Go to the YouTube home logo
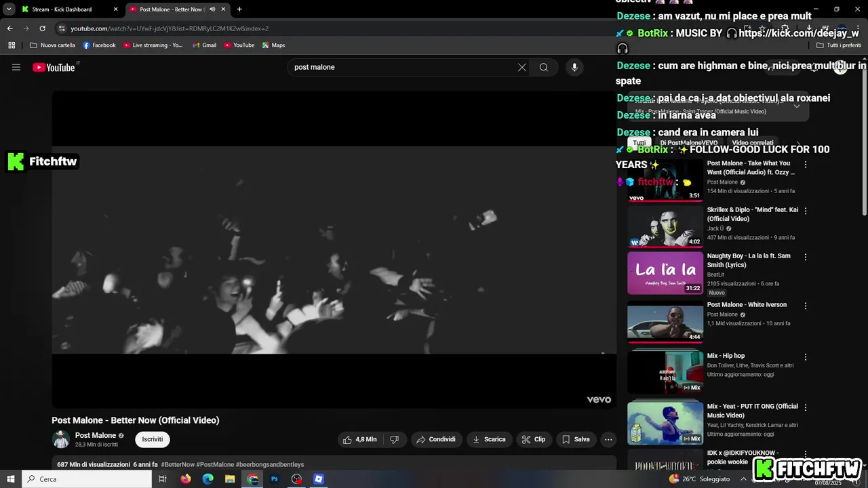The width and height of the screenshot is (868, 488). pos(56,67)
